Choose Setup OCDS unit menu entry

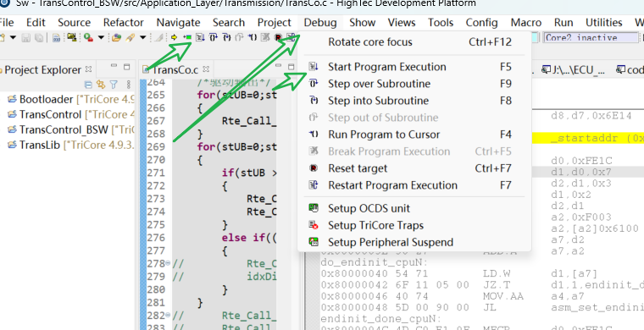coord(414,208)
